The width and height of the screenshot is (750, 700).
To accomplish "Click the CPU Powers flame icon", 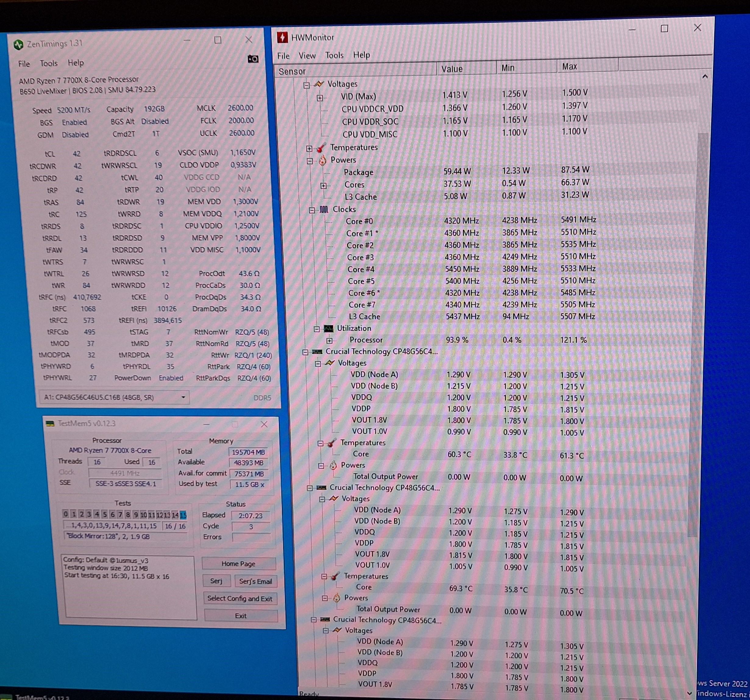I will pos(322,160).
